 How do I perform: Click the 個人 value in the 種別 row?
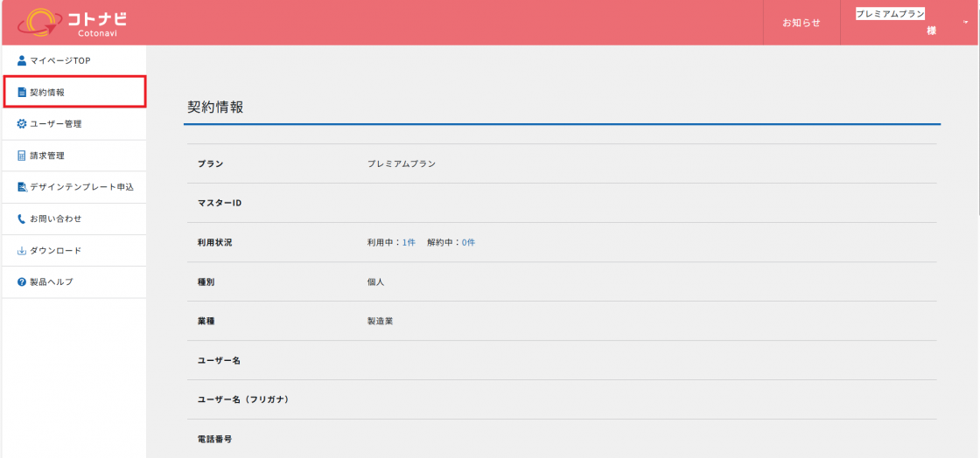375,281
